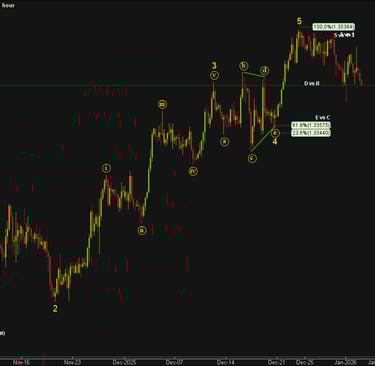Click the trendline connecting c and e
The image size is (375, 366).
263,138
